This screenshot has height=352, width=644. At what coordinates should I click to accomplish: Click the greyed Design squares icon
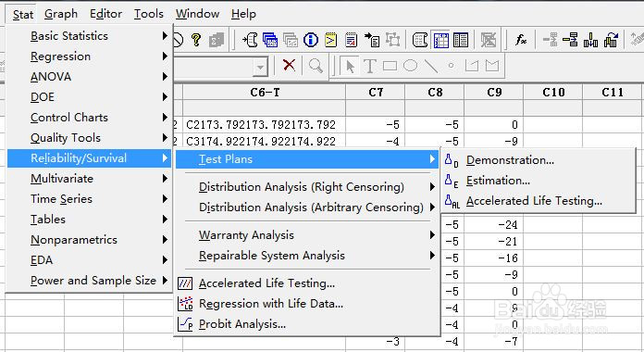pyautogui.click(x=392, y=40)
